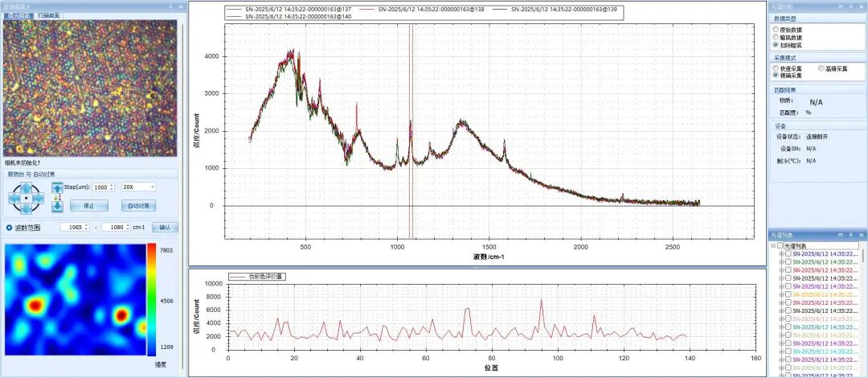Open the 光谱列表 panel window position menu
Image resolution: width=868 pixels, height=378 pixels.
841,235
